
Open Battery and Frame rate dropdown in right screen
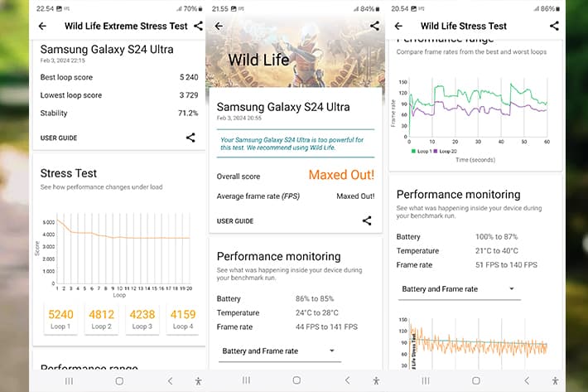[460, 289]
